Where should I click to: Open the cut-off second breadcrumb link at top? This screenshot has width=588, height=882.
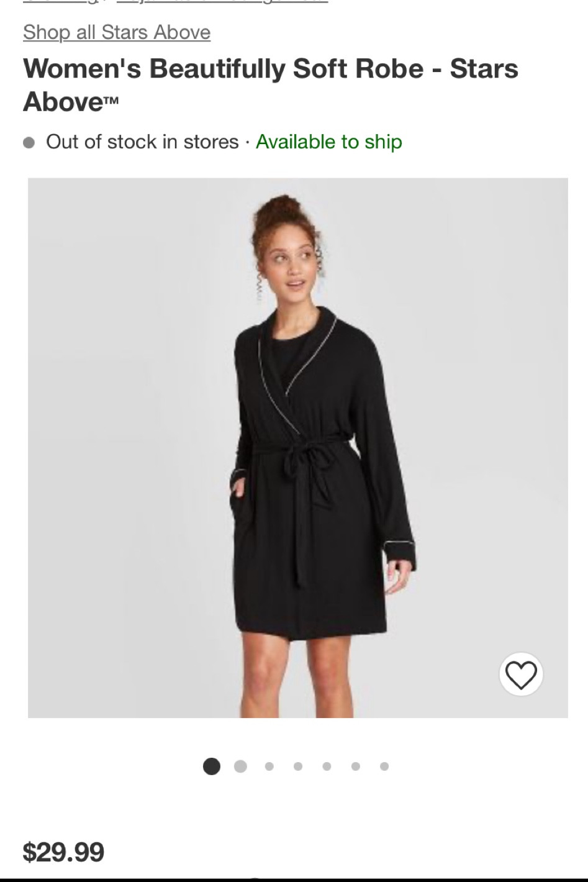222,1
